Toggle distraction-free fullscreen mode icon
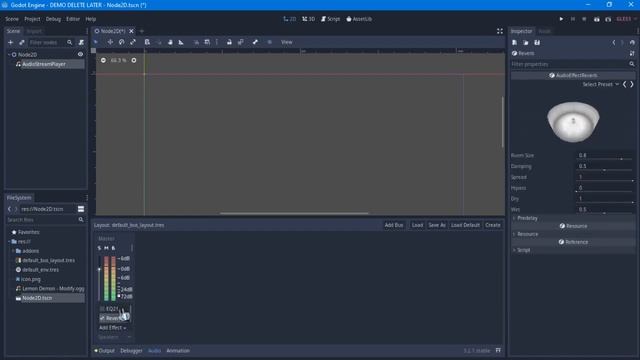Viewport: 640px width, 360px height. (500, 31)
